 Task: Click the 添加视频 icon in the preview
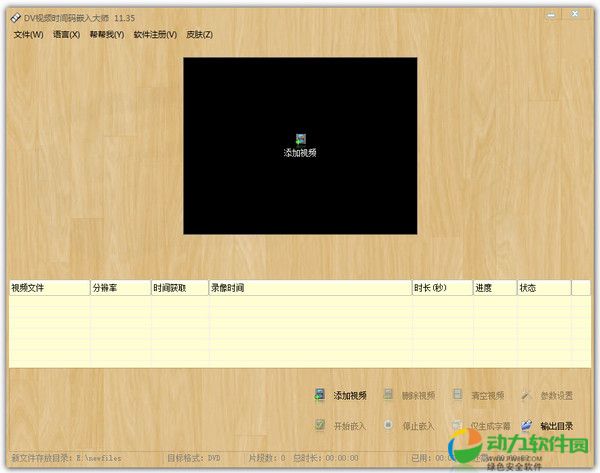point(300,139)
